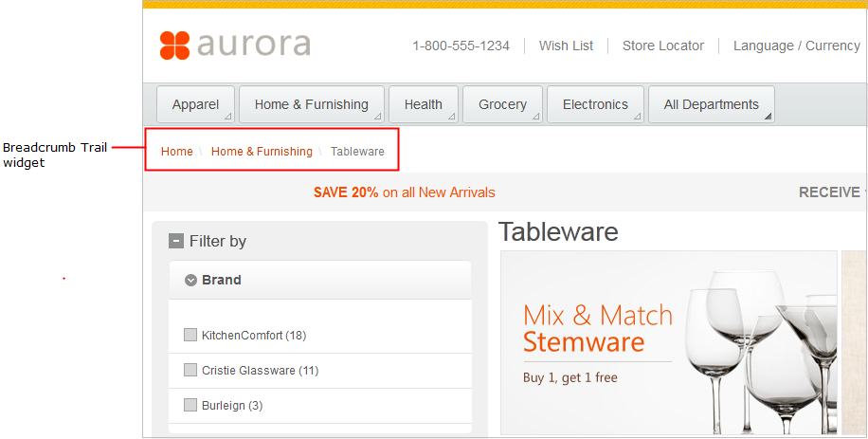Select the Tableware breadcrumb text
This screenshot has width=868, height=439.
pyautogui.click(x=357, y=152)
